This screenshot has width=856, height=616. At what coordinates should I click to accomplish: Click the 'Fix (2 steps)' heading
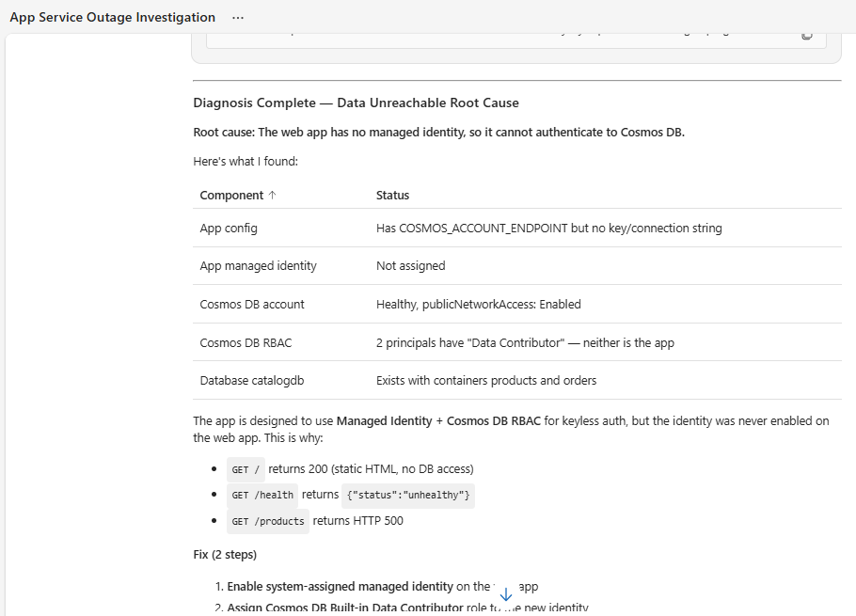pos(225,554)
